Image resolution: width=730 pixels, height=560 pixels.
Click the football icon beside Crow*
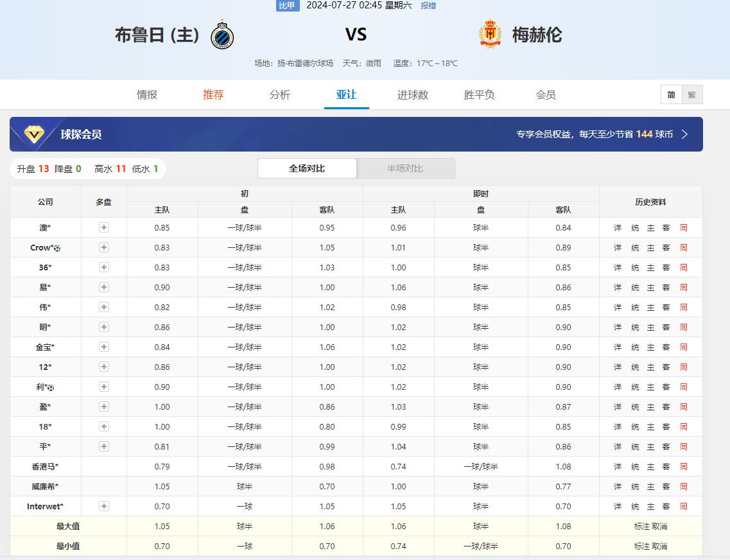point(57,248)
